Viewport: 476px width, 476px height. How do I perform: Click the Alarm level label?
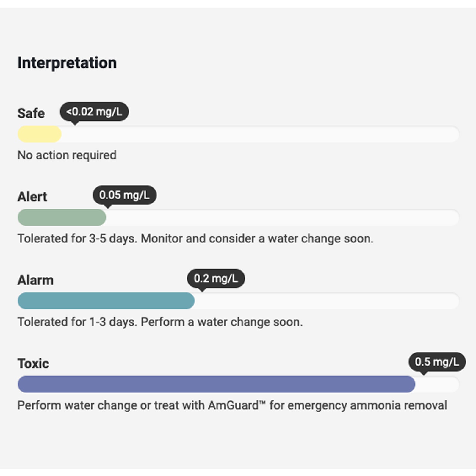[x=35, y=280]
